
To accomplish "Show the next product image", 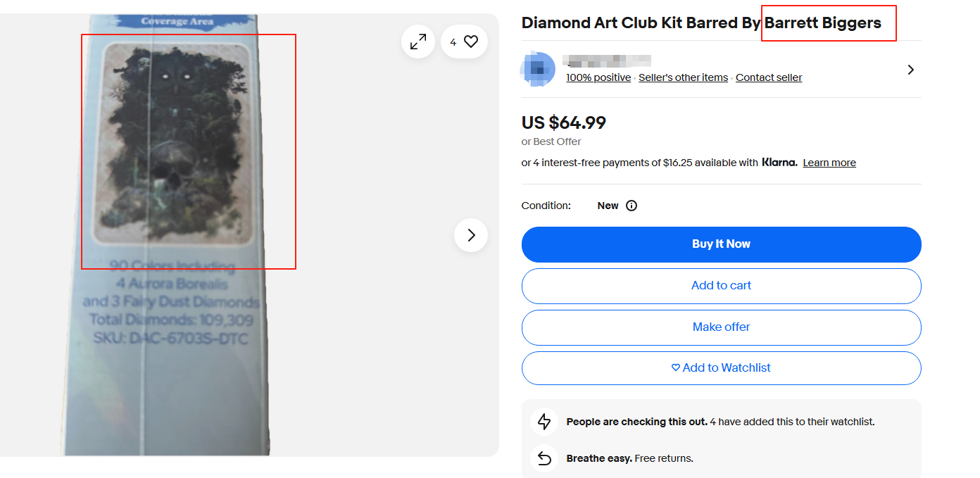I will click(x=471, y=235).
